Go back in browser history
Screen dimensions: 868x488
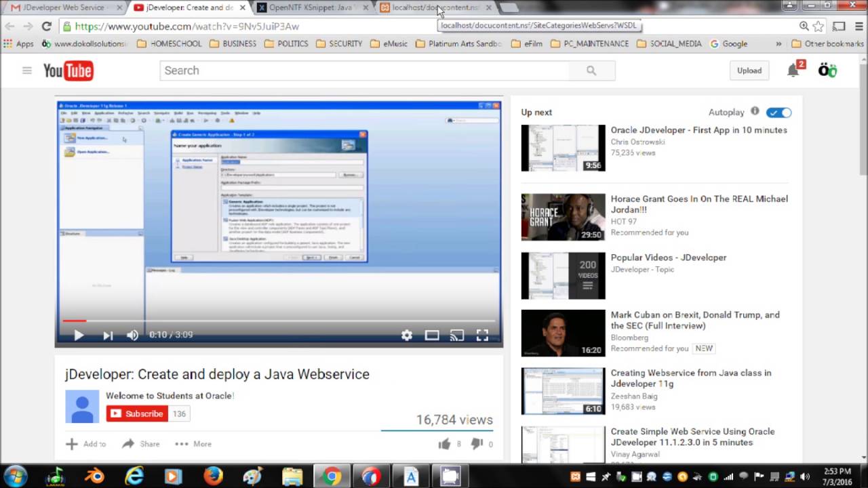[9, 26]
